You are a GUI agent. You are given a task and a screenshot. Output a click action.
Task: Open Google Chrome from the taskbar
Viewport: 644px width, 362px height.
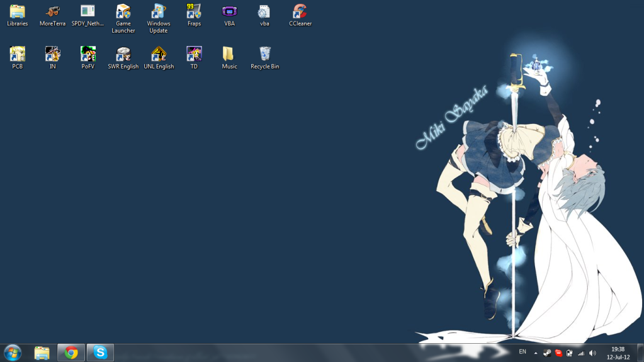[x=71, y=353]
